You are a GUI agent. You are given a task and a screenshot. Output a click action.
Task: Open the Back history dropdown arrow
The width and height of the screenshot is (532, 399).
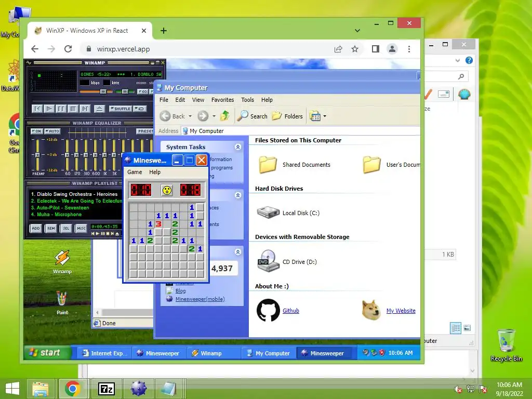click(190, 116)
